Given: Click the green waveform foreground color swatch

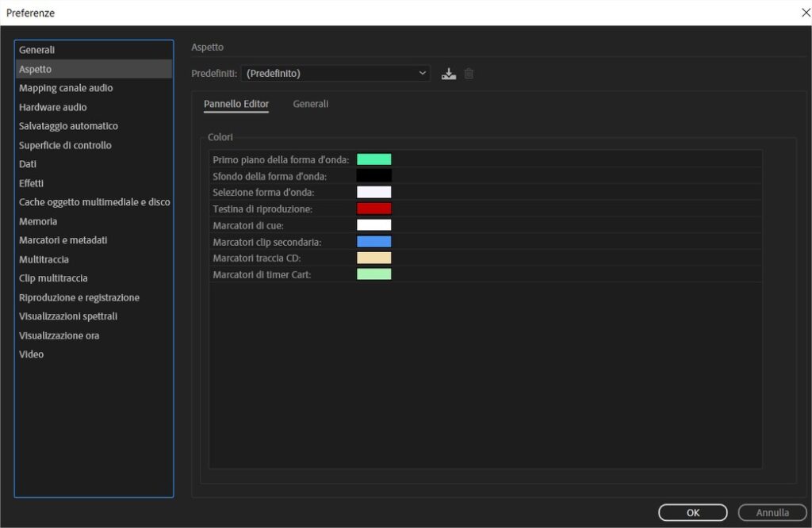Looking at the screenshot, I should pyautogui.click(x=373, y=159).
